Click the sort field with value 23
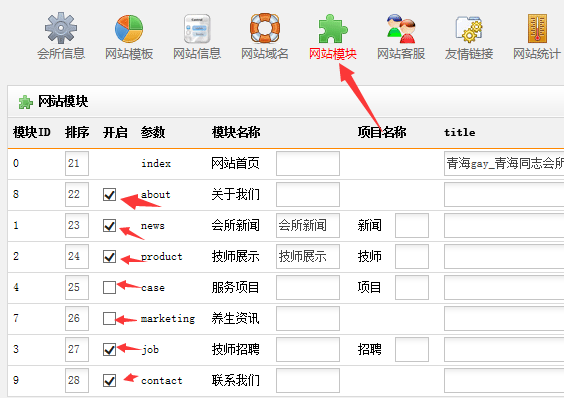 click(77, 225)
